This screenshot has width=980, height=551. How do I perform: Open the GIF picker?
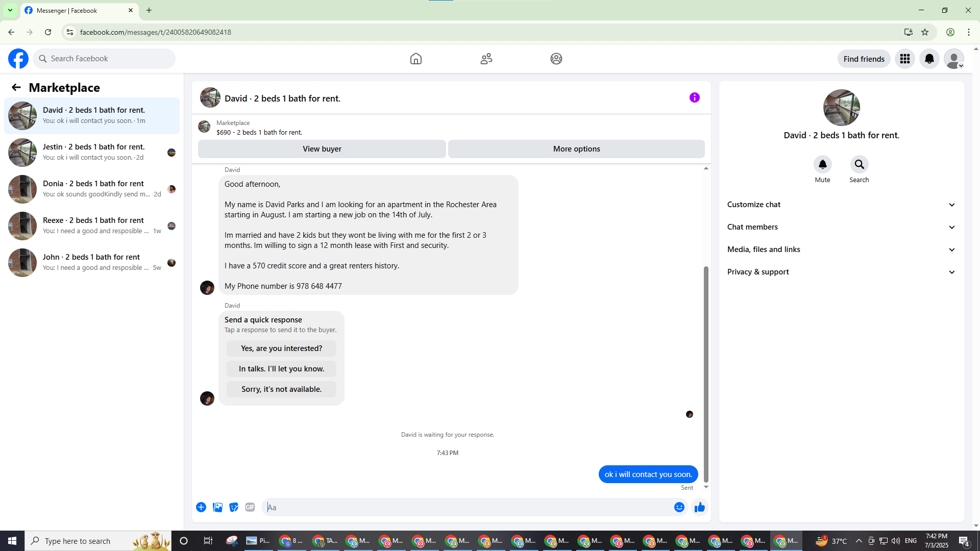(250, 507)
